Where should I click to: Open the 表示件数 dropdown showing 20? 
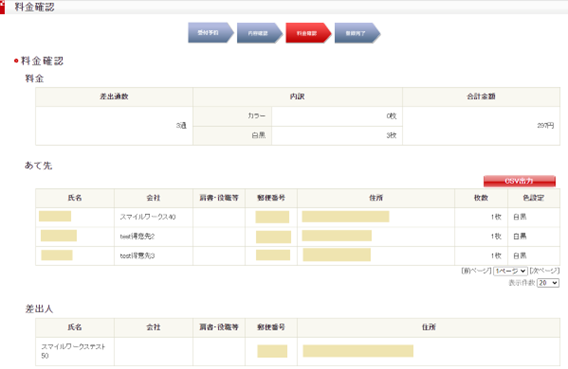click(x=548, y=283)
